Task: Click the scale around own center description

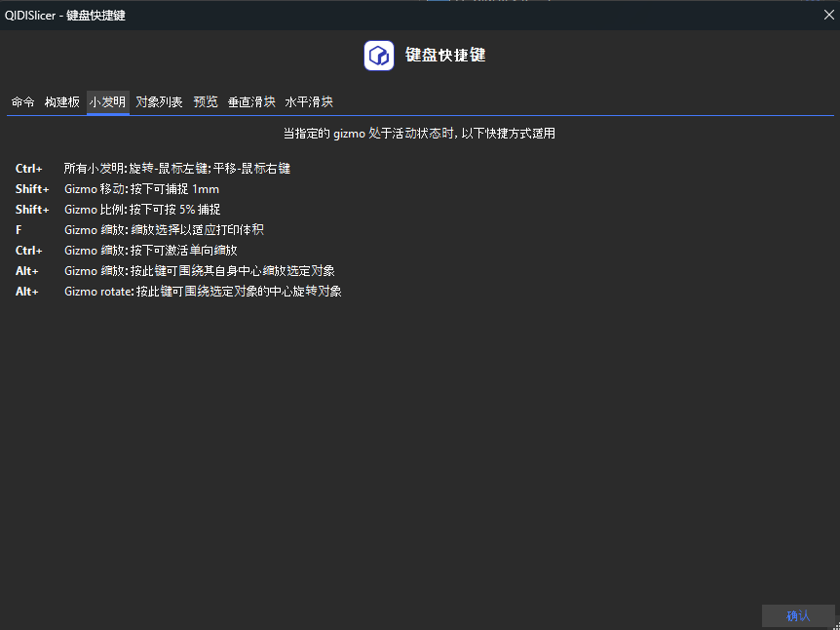Action: click(x=200, y=271)
